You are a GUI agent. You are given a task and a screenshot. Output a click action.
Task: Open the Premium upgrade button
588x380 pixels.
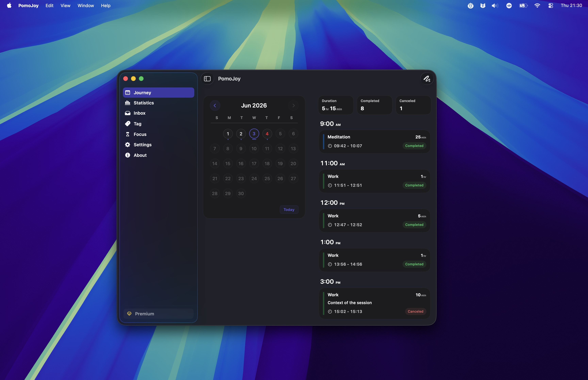click(158, 314)
